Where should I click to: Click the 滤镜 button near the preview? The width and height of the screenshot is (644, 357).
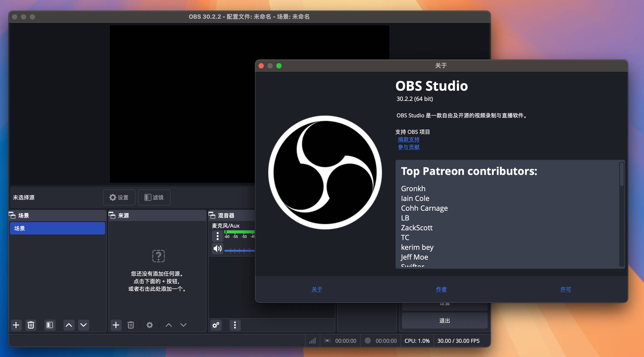coord(154,197)
